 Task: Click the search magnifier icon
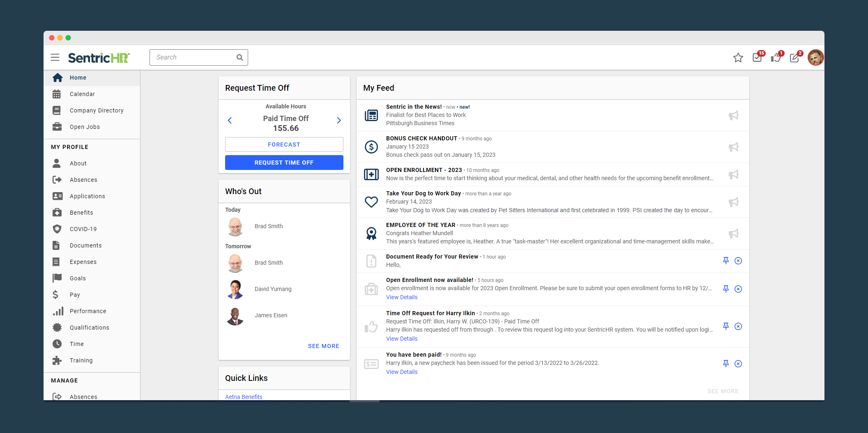(x=240, y=57)
